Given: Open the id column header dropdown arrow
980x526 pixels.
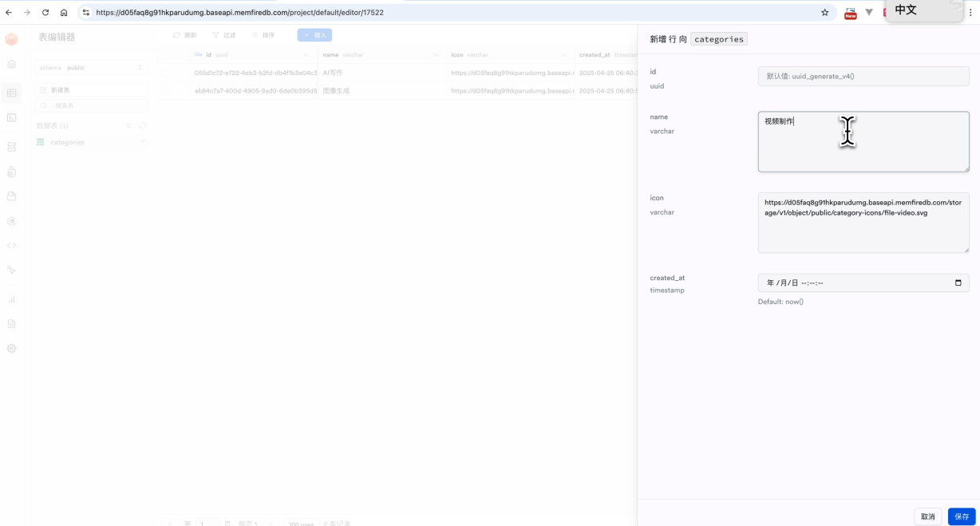Looking at the screenshot, I should point(306,55).
